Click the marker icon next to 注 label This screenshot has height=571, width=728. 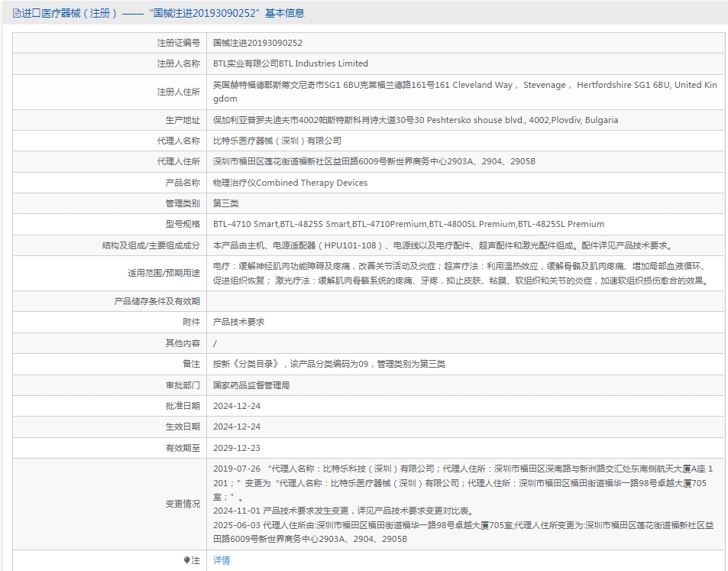coord(187,560)
